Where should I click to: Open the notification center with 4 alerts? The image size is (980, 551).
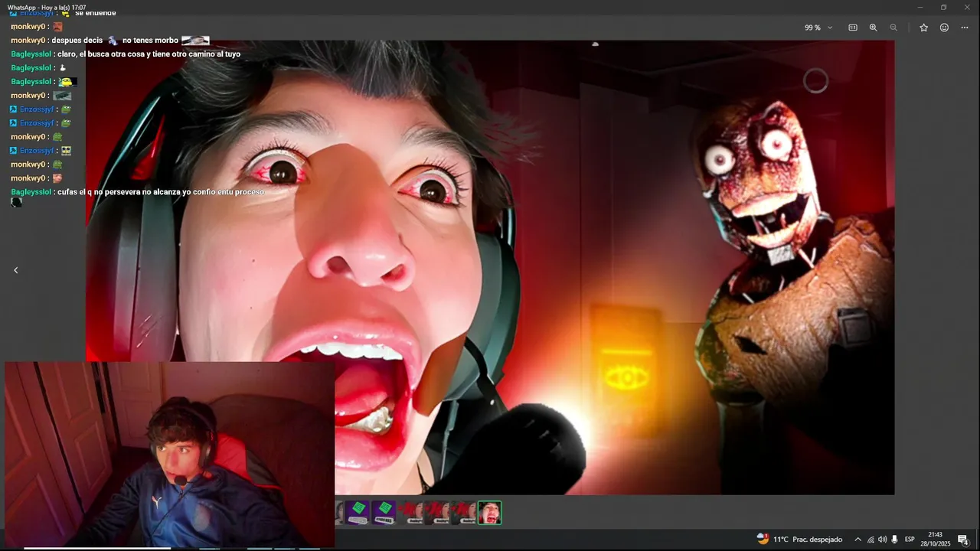click(964, 540)
